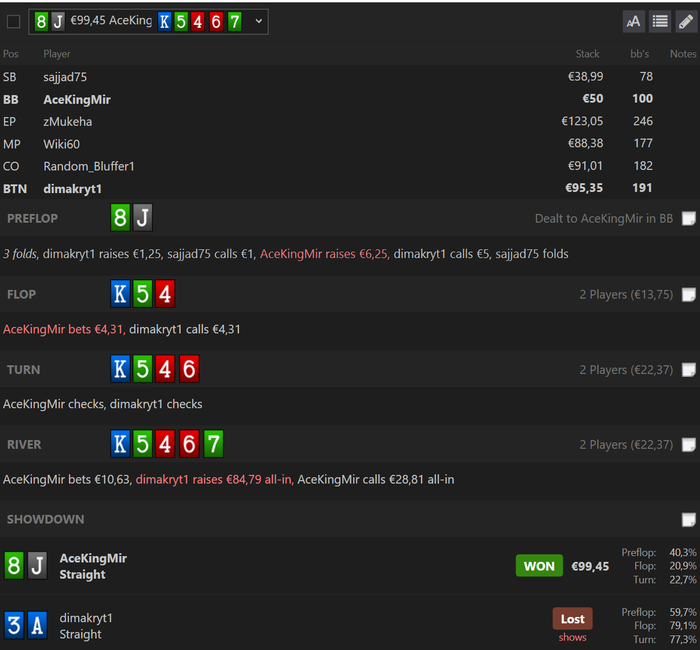This screenshot has height=650, width=700.
Task: Click the 7 card in the header hand summary
Action: pyautogui.click(x=235, y=21)
